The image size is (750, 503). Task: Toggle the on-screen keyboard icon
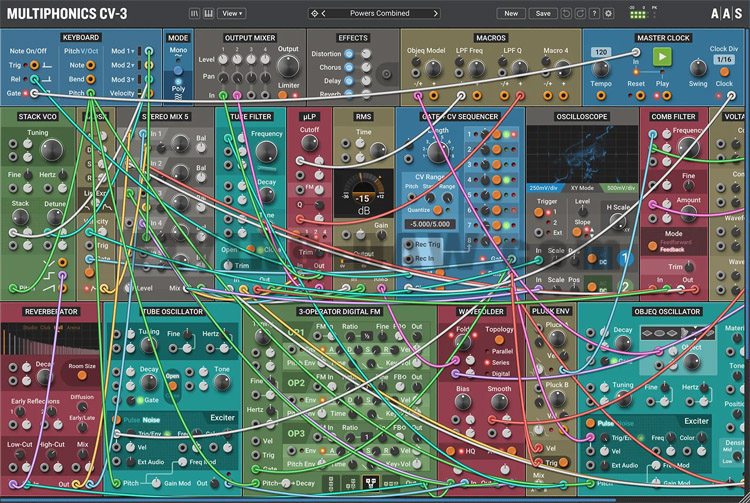[x=208, y=13]
